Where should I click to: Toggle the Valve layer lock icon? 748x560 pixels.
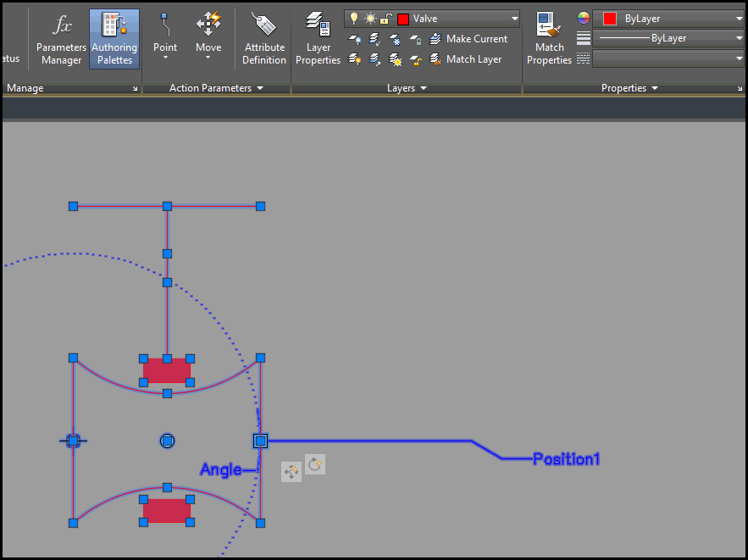[385, 19]
